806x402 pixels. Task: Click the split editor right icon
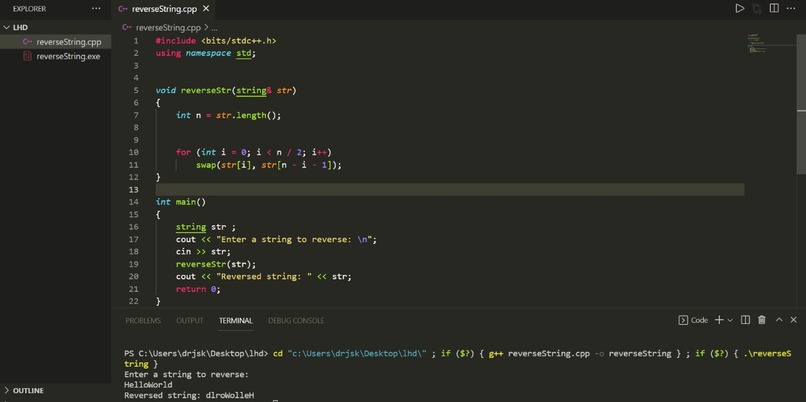(x=774, y=8)
